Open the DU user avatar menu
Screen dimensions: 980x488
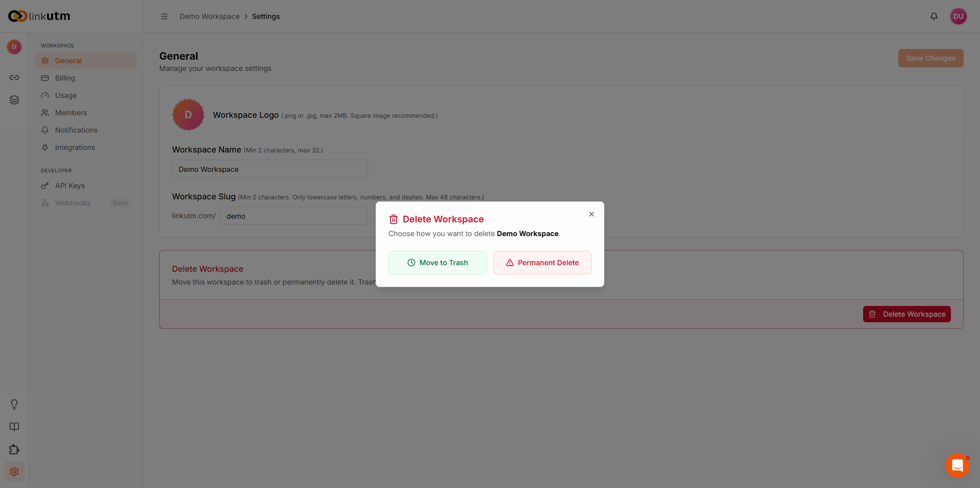(x=959, y=16)
